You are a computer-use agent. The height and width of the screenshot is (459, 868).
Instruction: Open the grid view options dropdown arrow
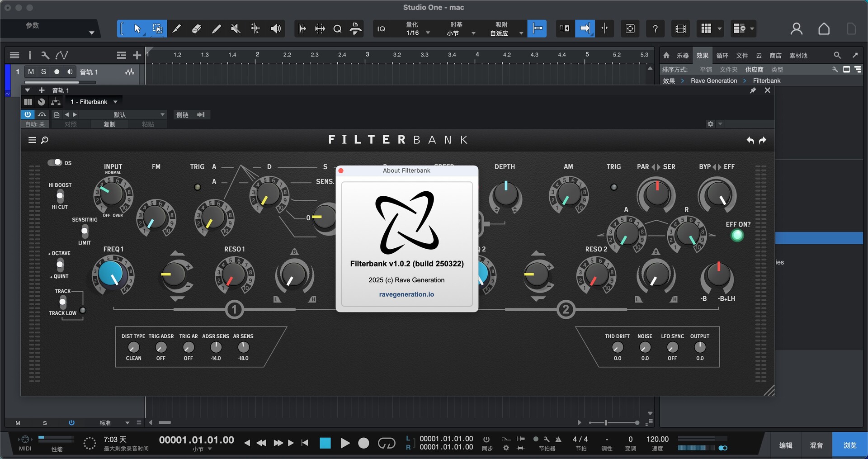pos(720,28)
